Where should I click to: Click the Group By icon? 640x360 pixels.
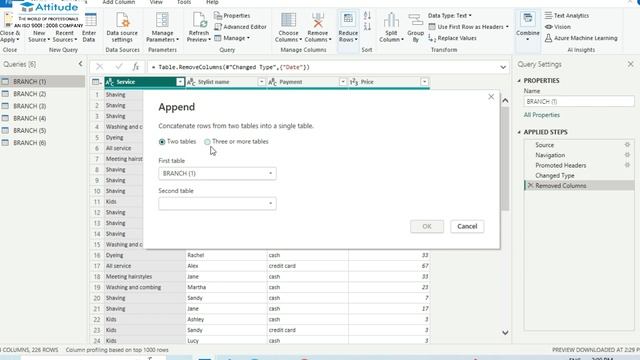tap(416, 20)
